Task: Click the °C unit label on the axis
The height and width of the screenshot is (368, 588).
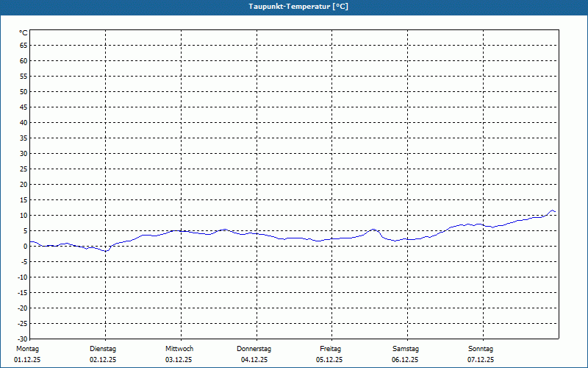Action: pyautogui.click(x=24, y=33)
